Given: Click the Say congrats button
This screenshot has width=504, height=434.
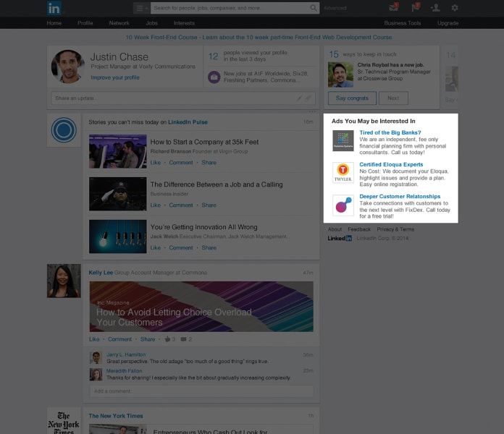Looking at the screenshot, I should (x=352, y=98).
